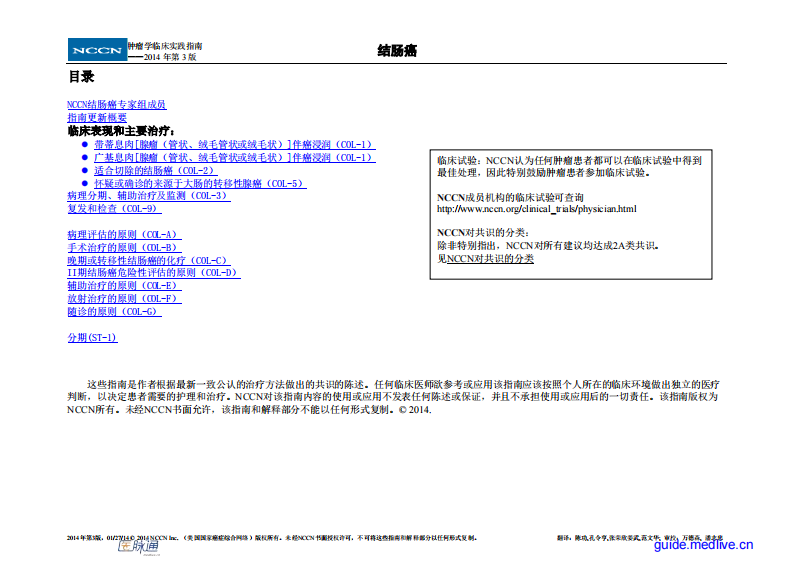
Task: Click the 结肠癌 page title
Action: (397, 51)
